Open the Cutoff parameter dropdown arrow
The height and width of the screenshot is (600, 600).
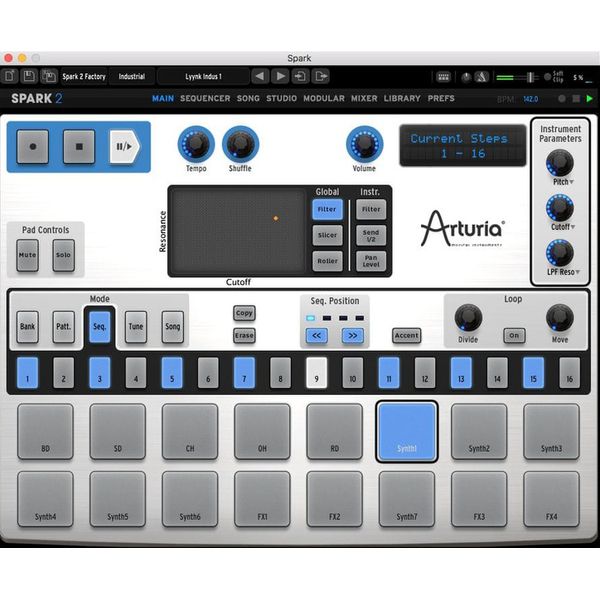click(x=573, y=227)
